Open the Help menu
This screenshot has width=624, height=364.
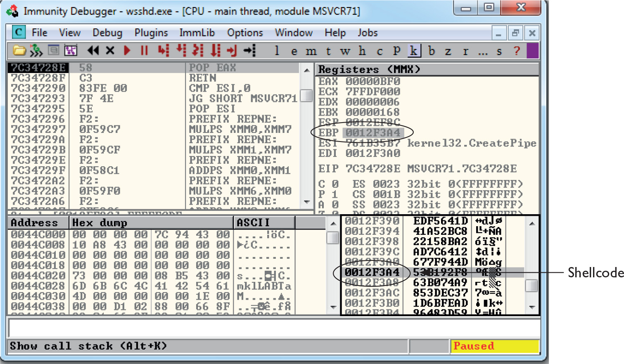(335, 33)
